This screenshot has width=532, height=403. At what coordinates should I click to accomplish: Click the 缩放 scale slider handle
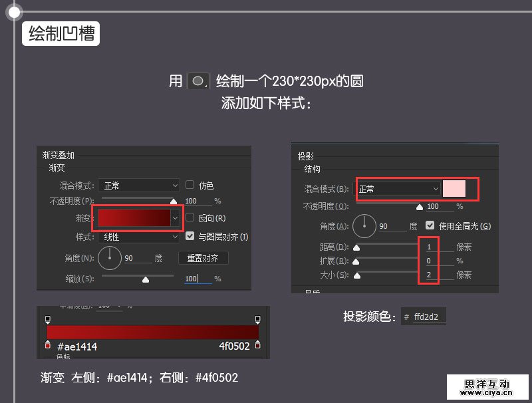pos(146,278)
